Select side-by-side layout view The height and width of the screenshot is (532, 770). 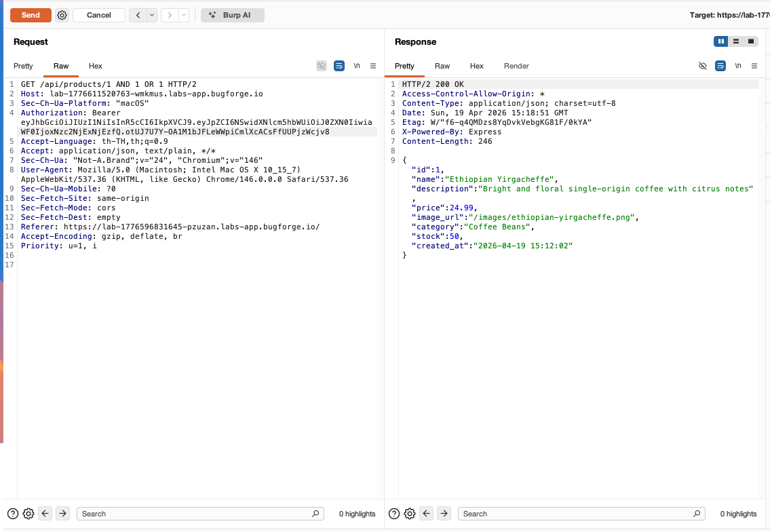coord(721,41)
